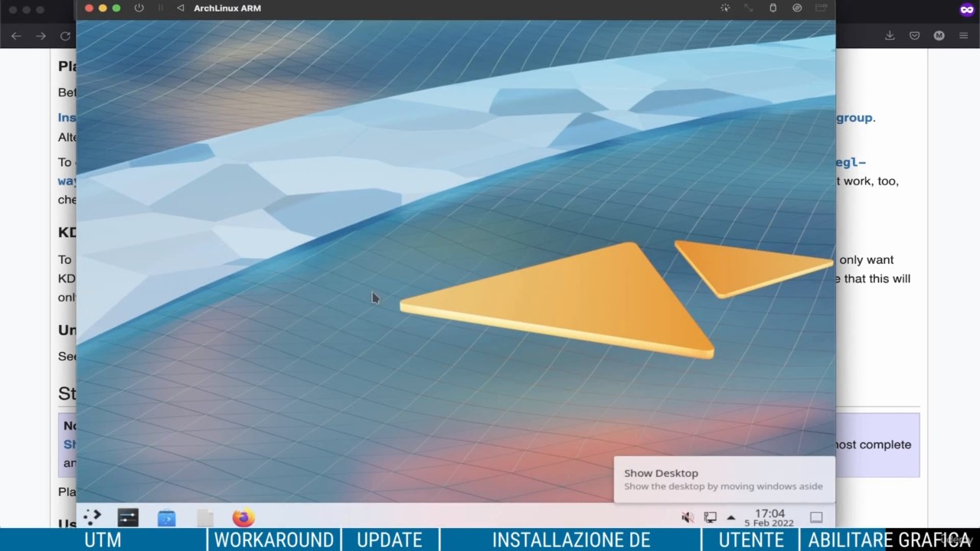Expand hidden system tray icons arrow
The height and width of the screenshot is (551, 980).
[x=731, y=518]
